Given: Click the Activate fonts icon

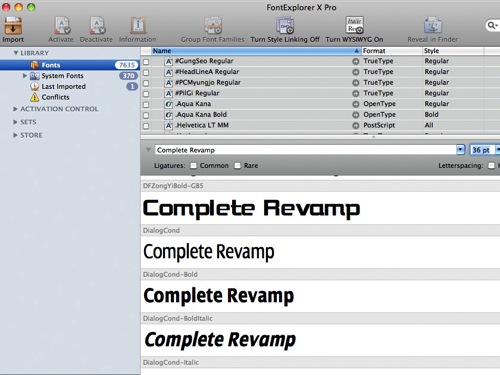Looking at the screenshot, I should (x=62, y=26).
